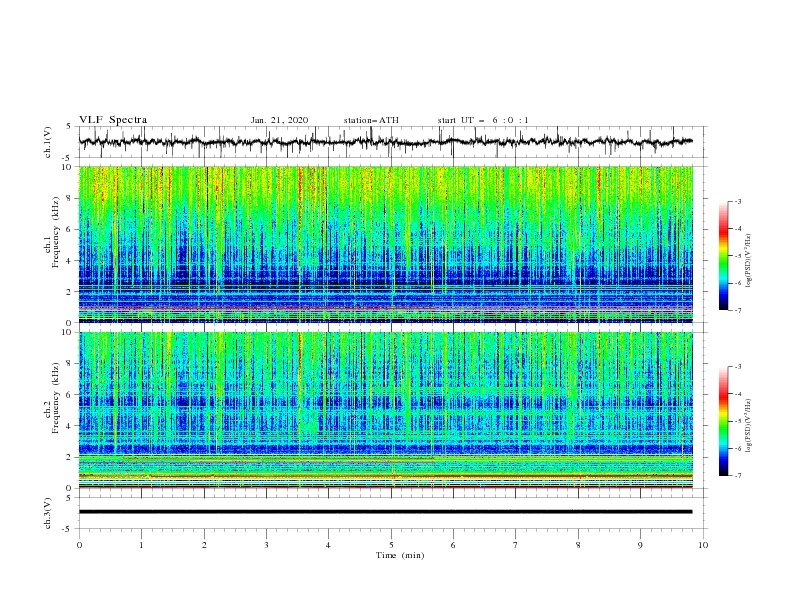Click the "10" kHz tick of ch.2 spectrogram
This screenshot has width=792, height=612.
68,332
